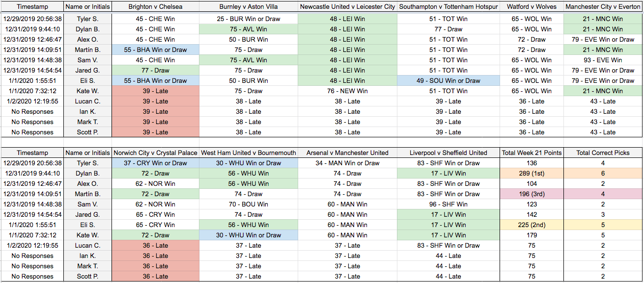
Task: Select the 93 - EVE Win cell
Action: click(602, 60)
